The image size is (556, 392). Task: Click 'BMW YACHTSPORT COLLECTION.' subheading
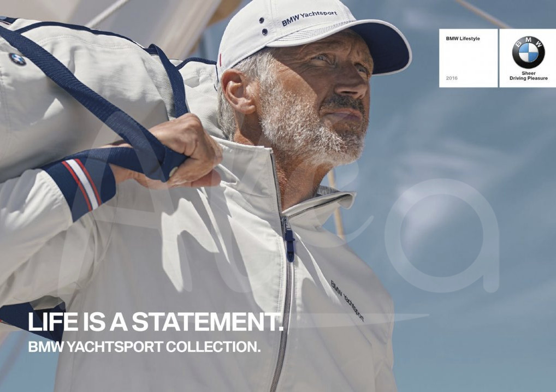[144, 347]
